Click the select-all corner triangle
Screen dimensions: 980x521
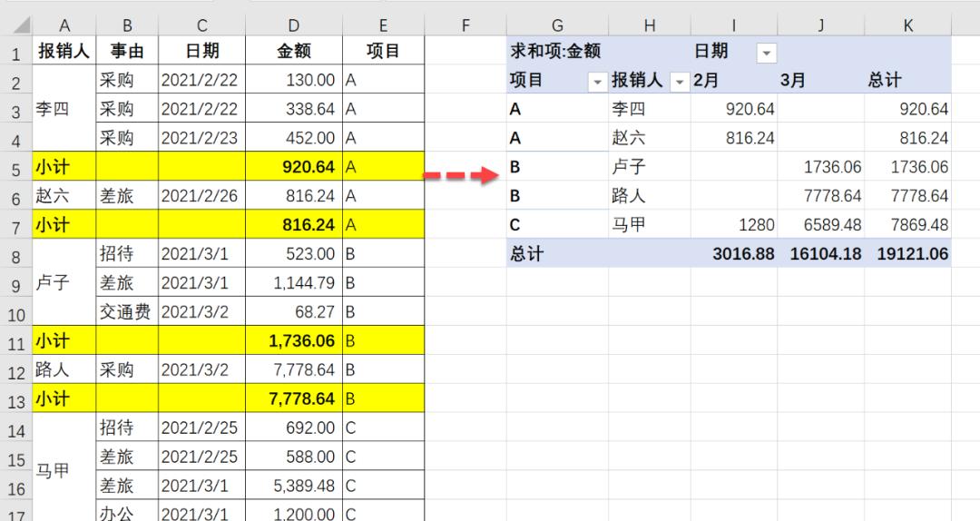click(22, 25)
